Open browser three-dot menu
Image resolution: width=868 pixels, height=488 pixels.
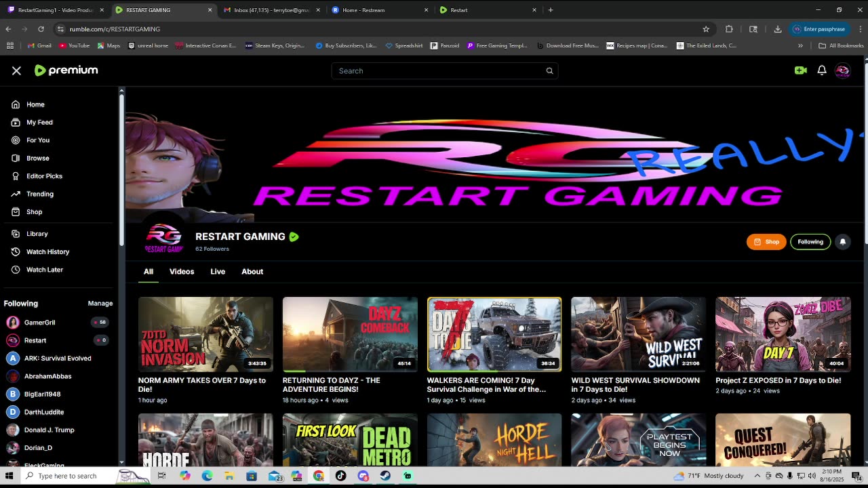pyautogui.click(x=860, y=29)
